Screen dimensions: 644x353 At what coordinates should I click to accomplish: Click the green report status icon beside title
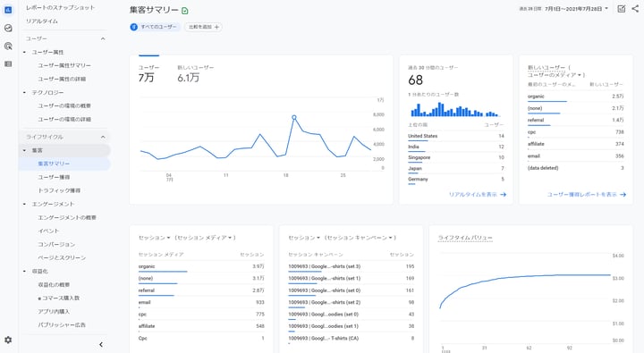[185, 11]
